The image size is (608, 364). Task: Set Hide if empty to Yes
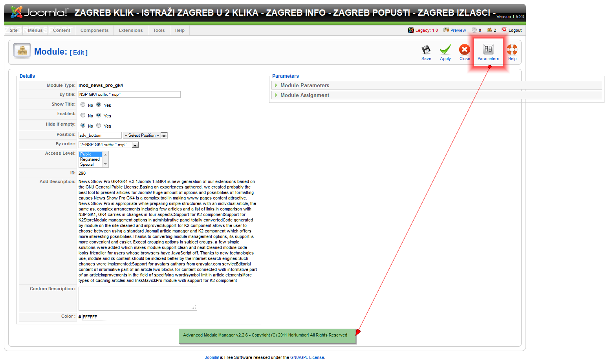99,126
